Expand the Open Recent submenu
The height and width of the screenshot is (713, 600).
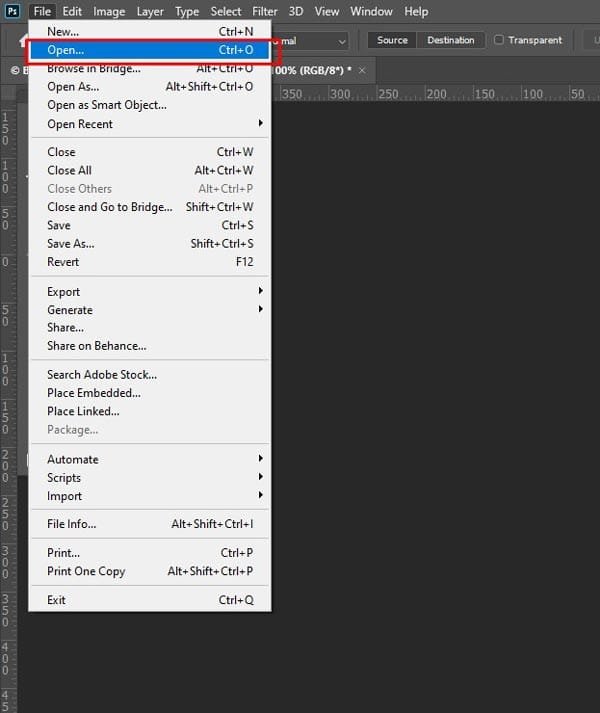(150, 124)
